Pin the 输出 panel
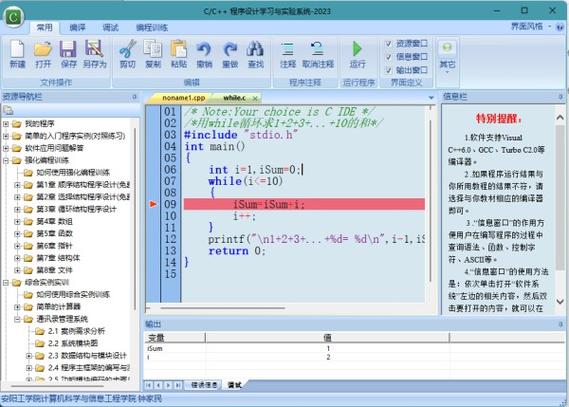 (x=561, y=324)
